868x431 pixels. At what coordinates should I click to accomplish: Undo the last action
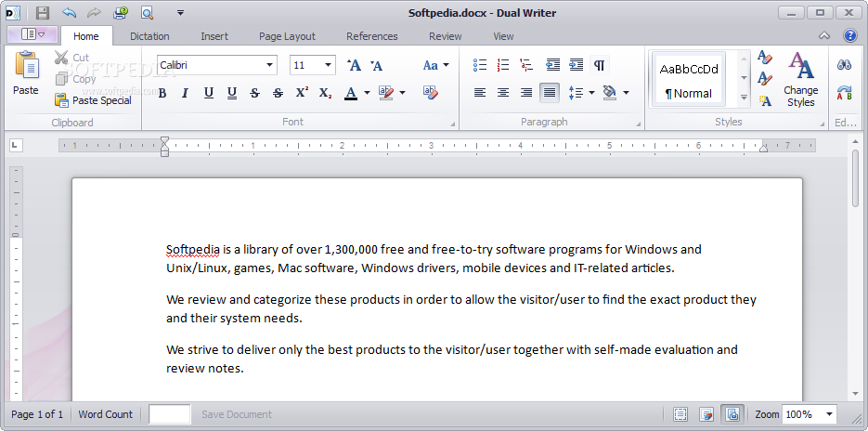click(70, 13)
